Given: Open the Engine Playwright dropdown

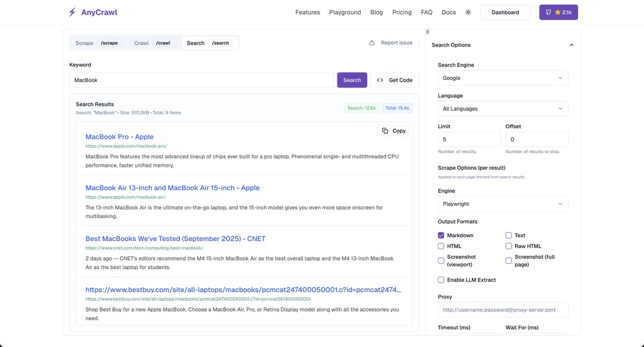Looking at the screenshot, I should pyautogui.click(x=503, y=204).
